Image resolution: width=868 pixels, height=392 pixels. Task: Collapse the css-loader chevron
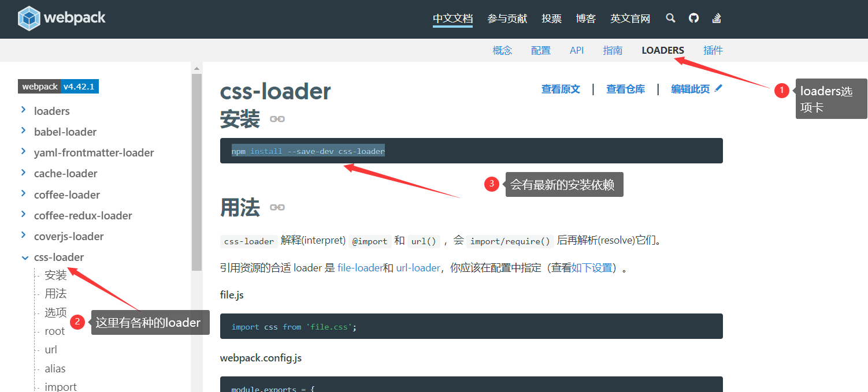point(25,257)
